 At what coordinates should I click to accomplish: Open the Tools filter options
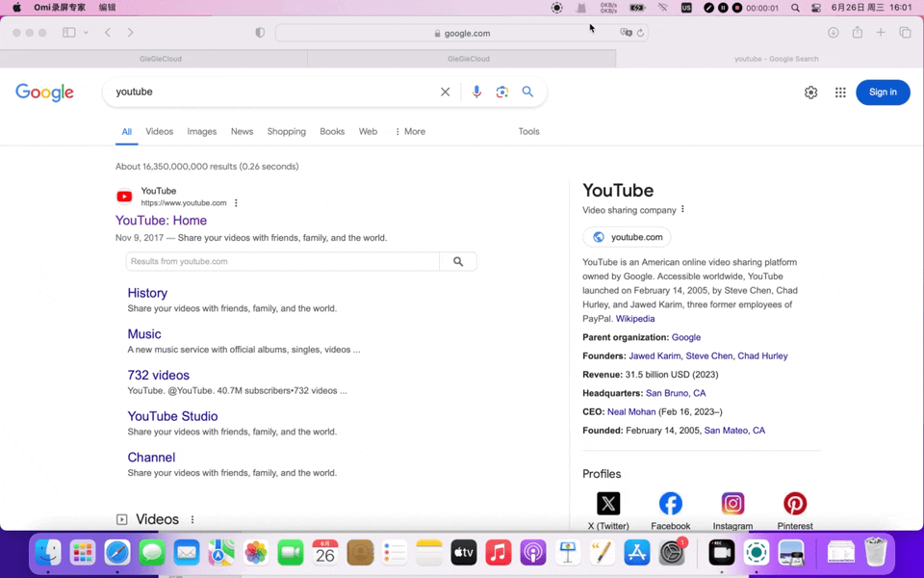pos(528,132)
